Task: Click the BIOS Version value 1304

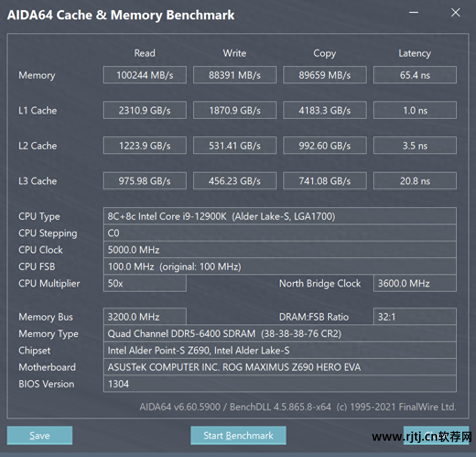Action: pos(280,384)
